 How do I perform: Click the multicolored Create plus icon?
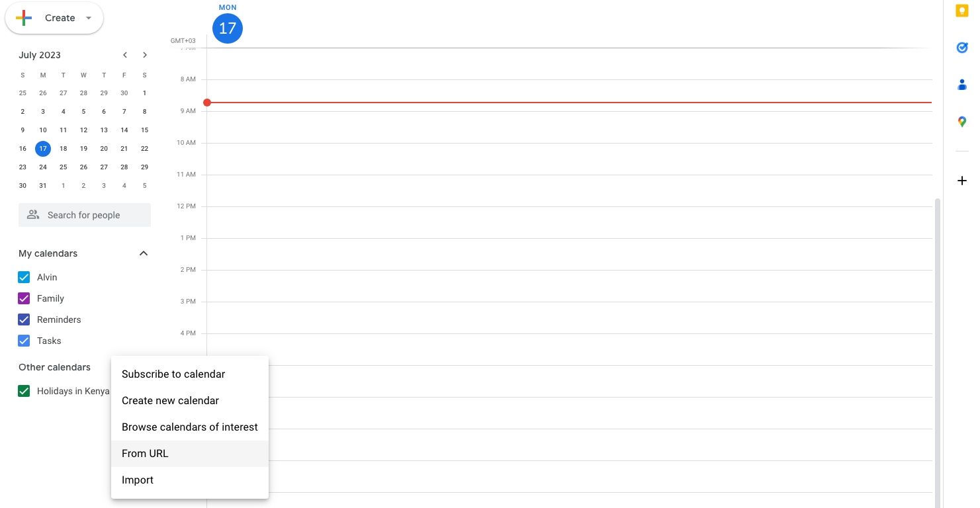(x=24, y=18)
